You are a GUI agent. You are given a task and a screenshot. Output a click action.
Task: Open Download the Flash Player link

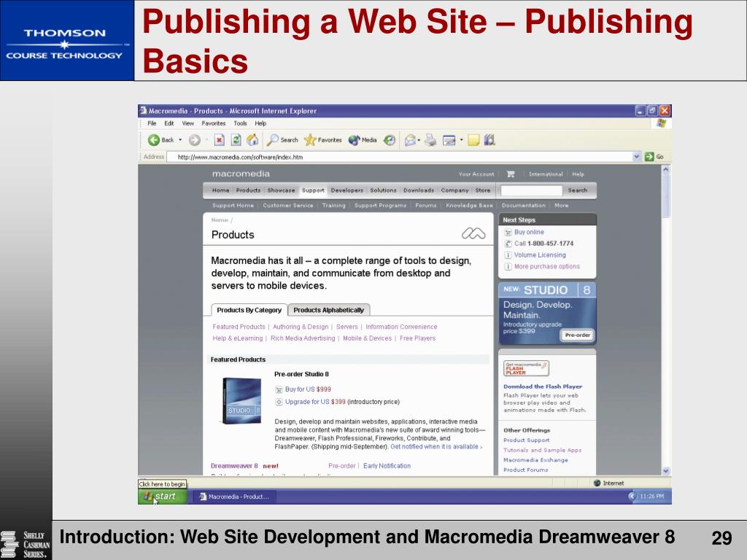pos(543,386)
